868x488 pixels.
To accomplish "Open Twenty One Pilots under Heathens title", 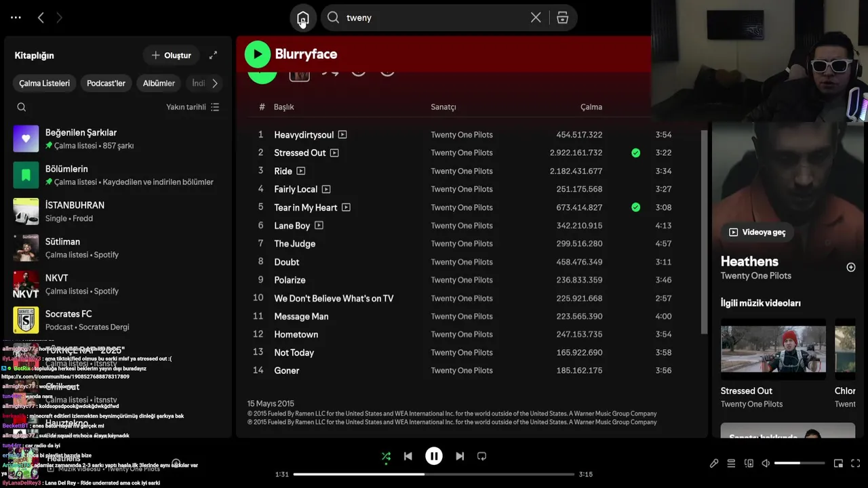I will 755,276.
